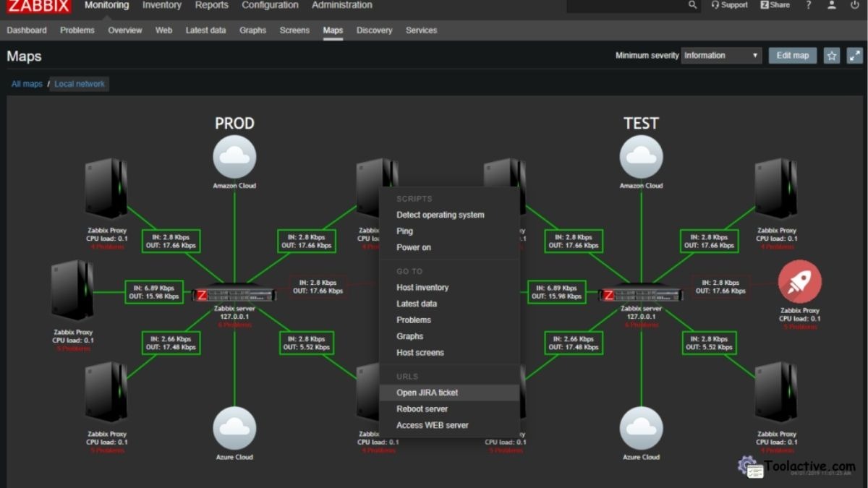Viewport: 868px width, 488px height.
Task: Choose Ping from the Scripts list
Action: (x=405, y=231)
